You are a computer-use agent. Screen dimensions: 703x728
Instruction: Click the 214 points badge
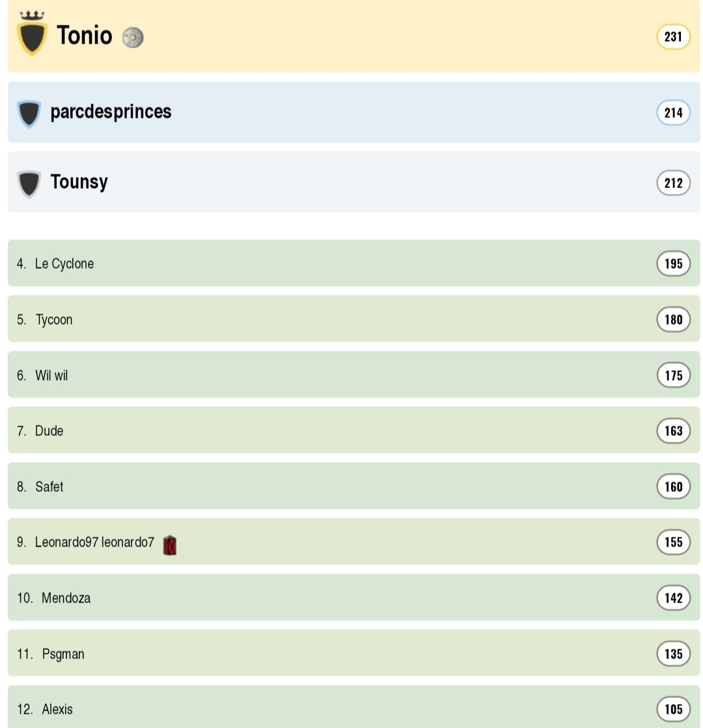672,113
